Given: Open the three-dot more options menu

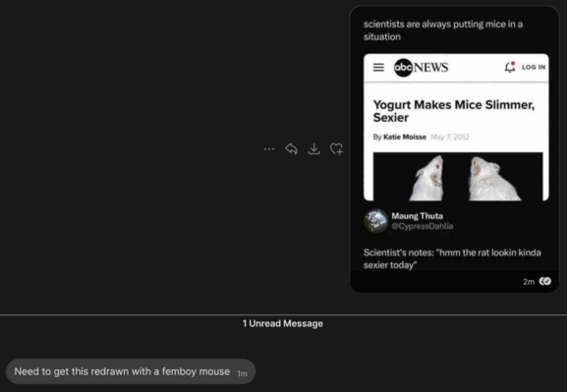Looking at the screenshot, I should point(269,149).
